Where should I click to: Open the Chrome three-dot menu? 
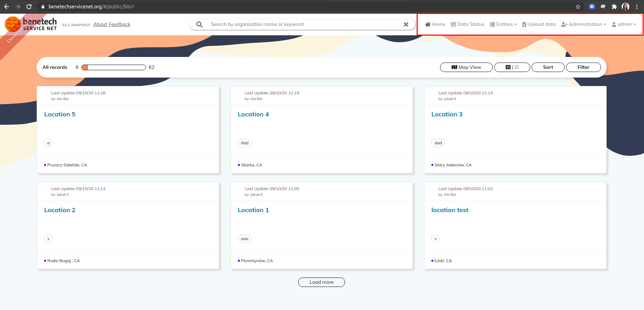[x=637, y=7]
